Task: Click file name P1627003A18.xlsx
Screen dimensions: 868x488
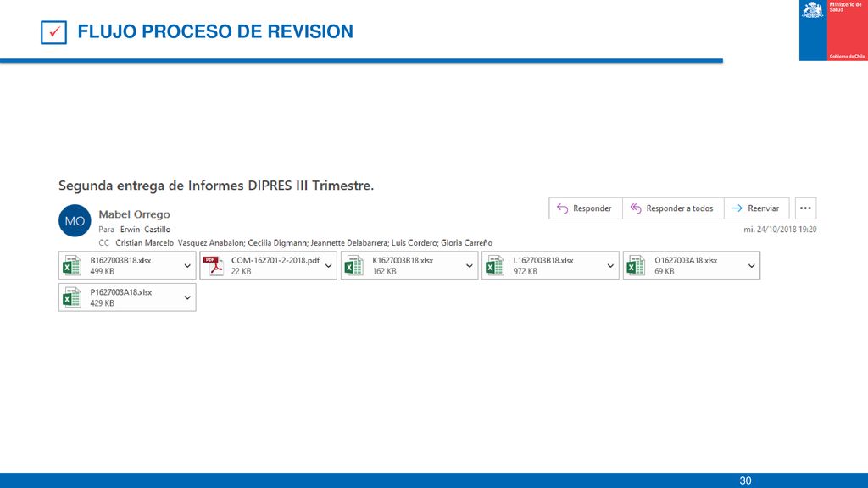Action: pos(120,292)
